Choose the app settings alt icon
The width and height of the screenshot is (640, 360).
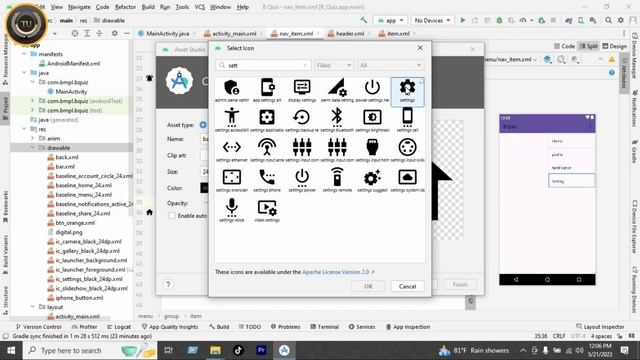coord(267,91)
